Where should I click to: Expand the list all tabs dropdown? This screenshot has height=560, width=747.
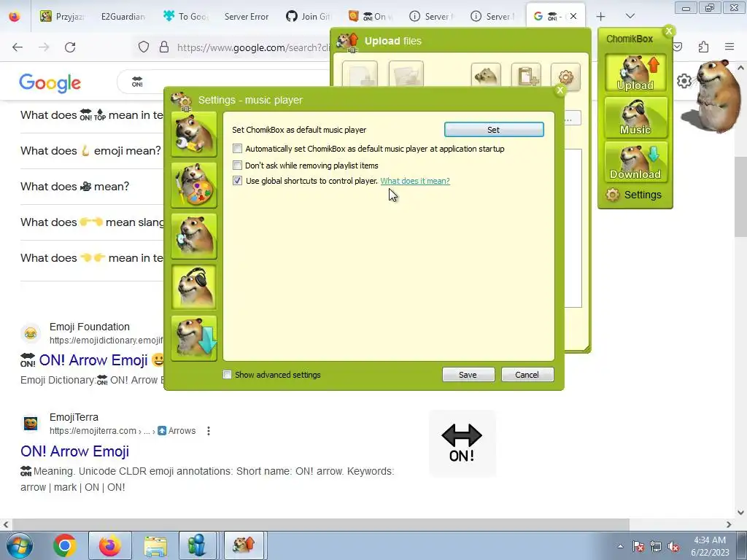click(630, 16)
